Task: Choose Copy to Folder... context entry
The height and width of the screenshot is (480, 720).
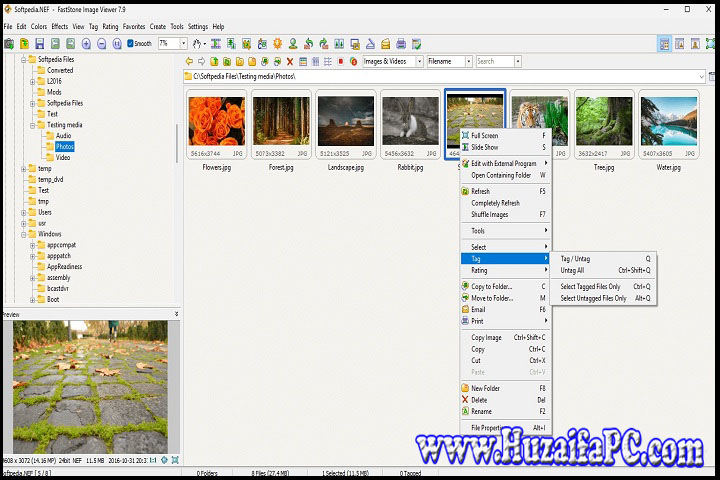Action: click(x=505, y=287)
